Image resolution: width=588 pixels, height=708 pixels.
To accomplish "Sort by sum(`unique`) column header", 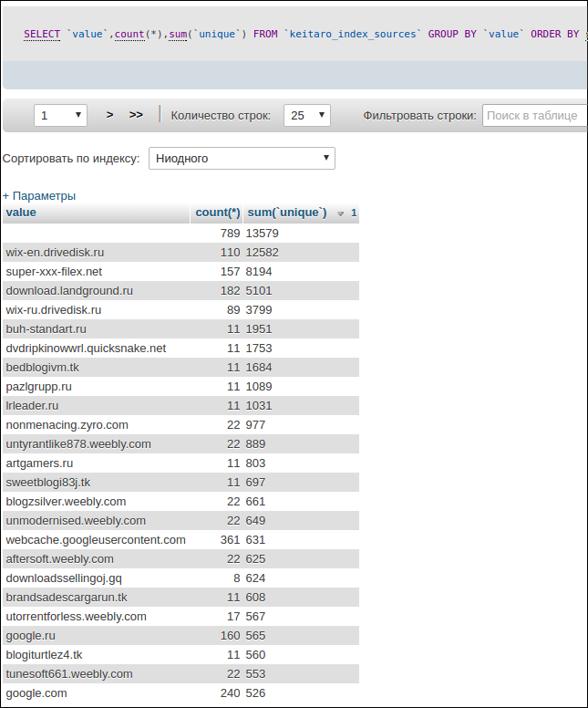I will [287, 213].
